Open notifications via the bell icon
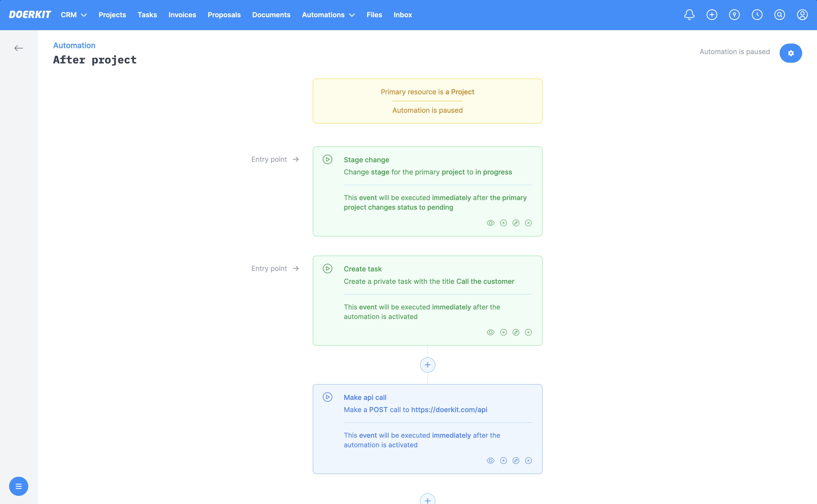The width and height of the screenshot is (817, 504). 689,15
